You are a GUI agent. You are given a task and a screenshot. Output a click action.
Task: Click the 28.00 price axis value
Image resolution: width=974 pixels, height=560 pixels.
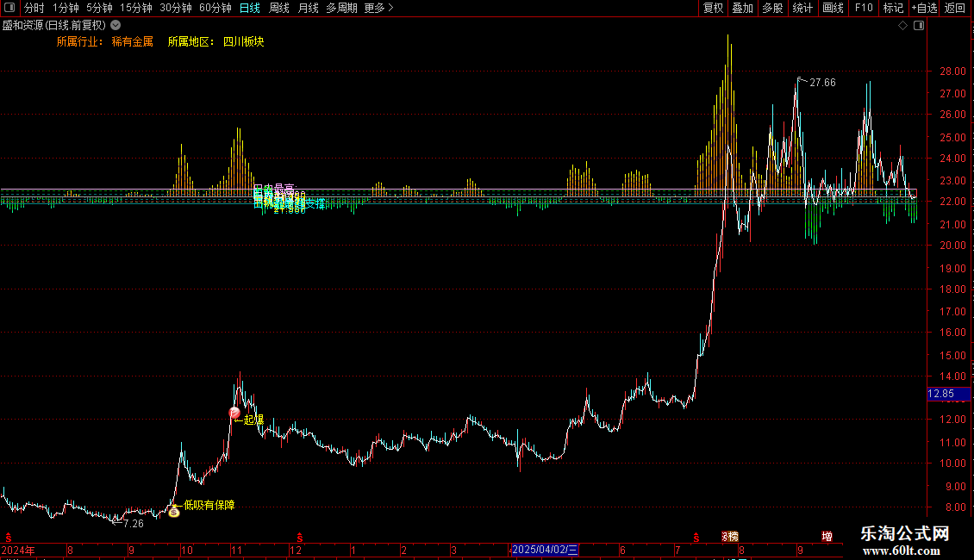[952, 72]
